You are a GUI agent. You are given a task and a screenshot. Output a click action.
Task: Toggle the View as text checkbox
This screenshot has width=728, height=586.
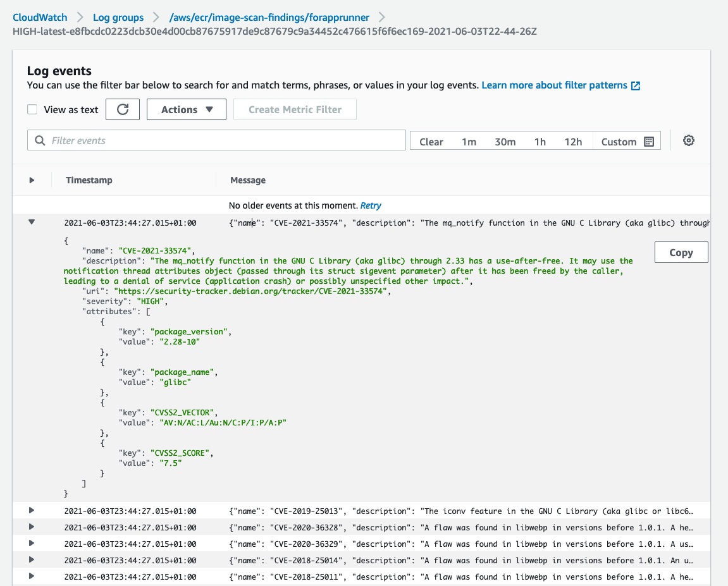pyautogui.click(x=32, y=109)
